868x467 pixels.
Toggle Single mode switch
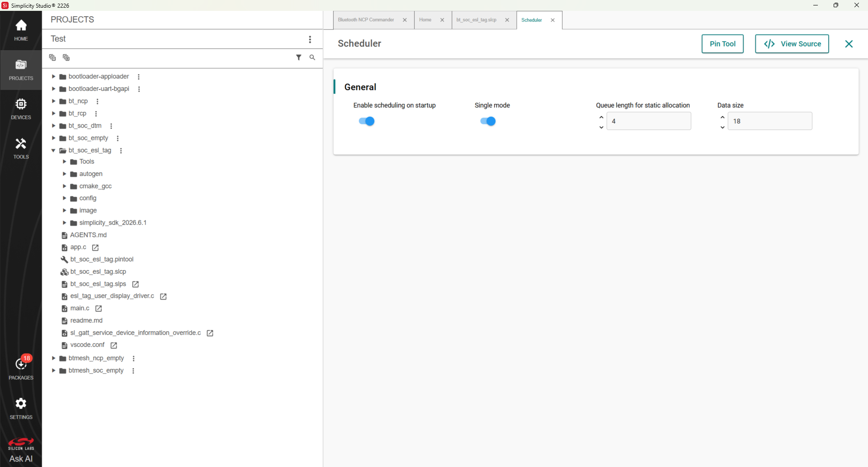click(x=488, y=121)
